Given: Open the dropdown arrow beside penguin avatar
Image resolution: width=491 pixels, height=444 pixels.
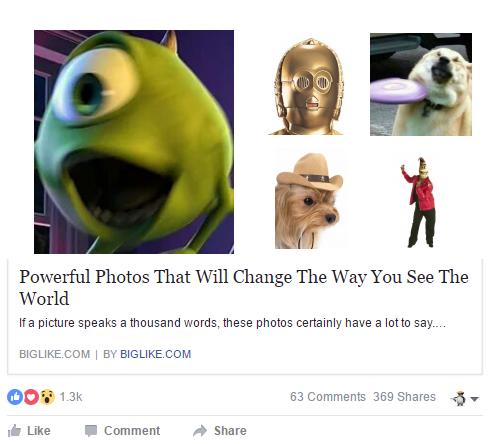Looking at the screenshot, I should pos(475,398).
